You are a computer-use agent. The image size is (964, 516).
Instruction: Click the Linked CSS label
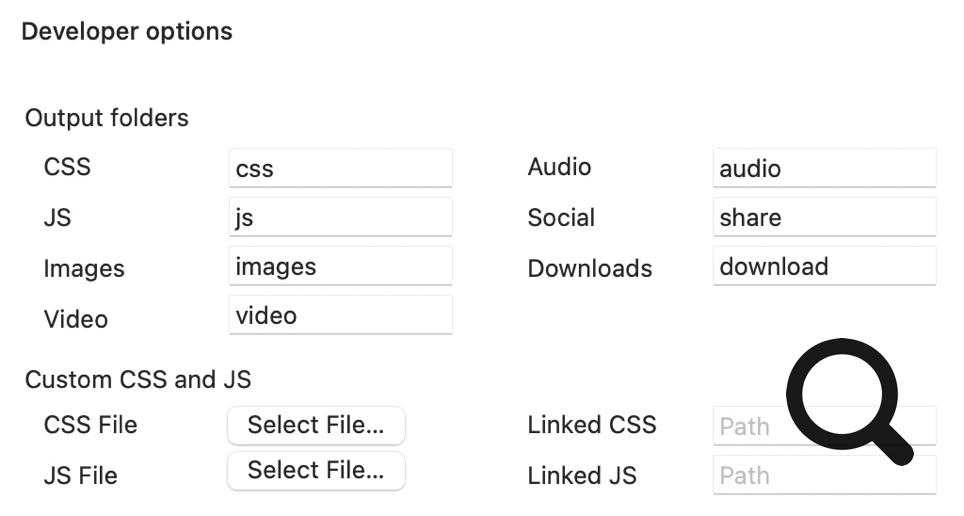click(x=592, y=425)
